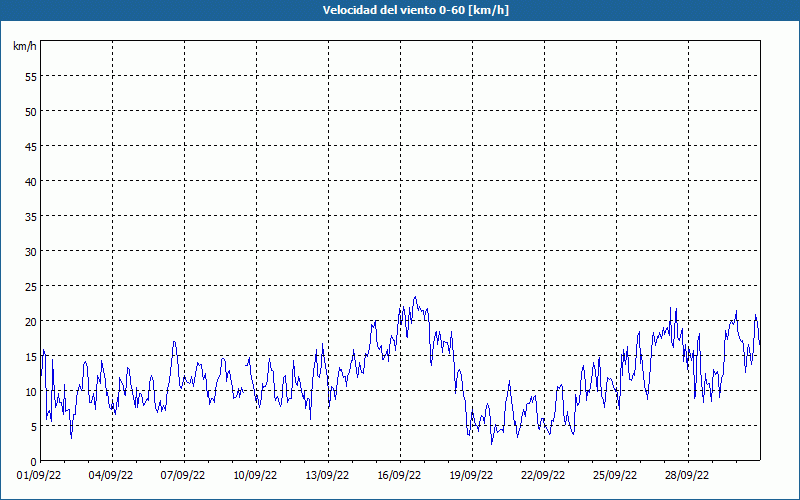This screenshot has width=800, height=500.
Task: Click the date label 16/09/22
Action: pos(399,476)
